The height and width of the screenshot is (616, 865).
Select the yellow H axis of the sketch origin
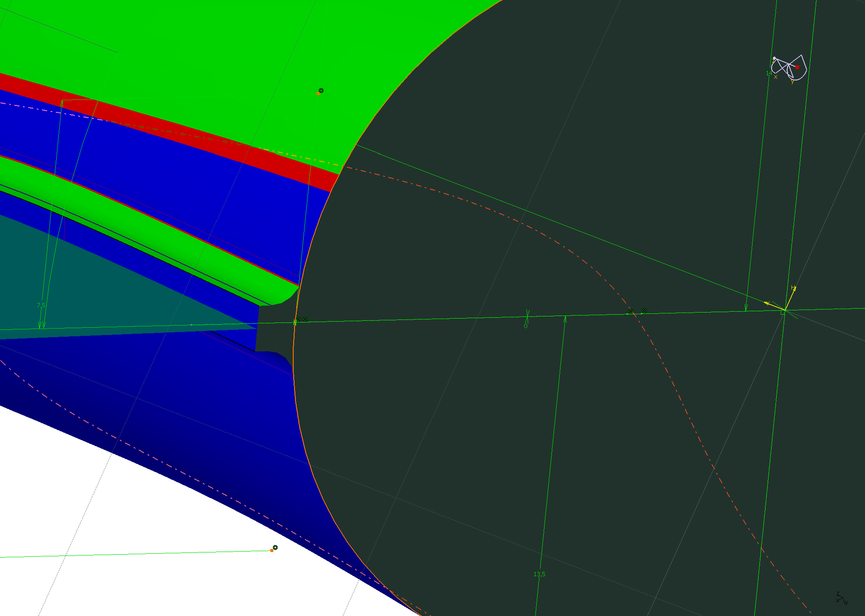pos(790,298)
